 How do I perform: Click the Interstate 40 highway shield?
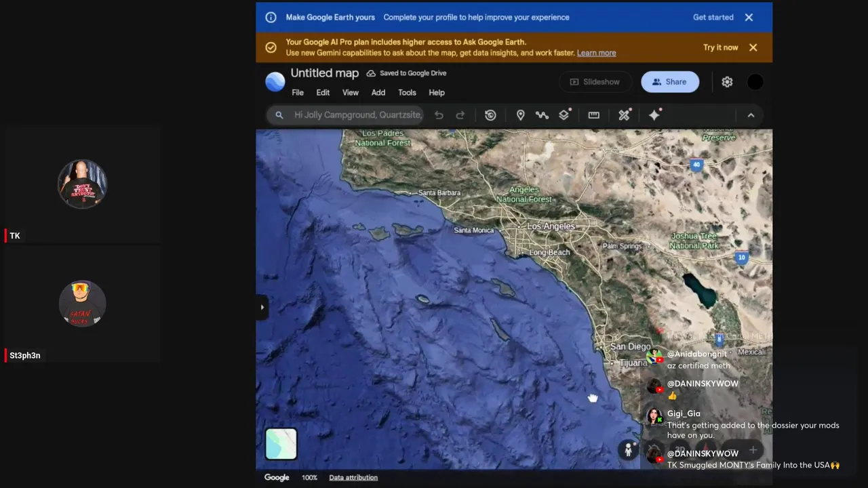point(696,165)
